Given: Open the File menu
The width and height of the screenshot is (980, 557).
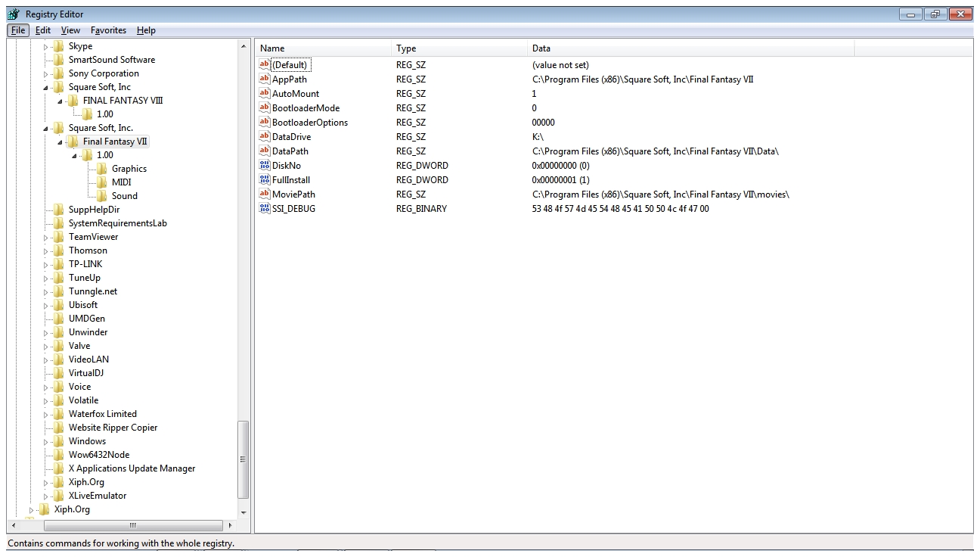Looking at the screenshot, I should 18,30.
